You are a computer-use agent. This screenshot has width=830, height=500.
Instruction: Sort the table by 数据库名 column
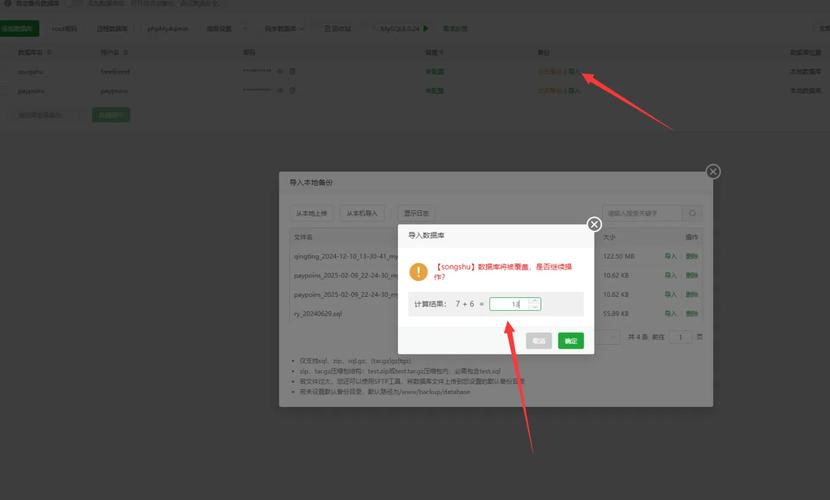pyautogui.click(x=30, y=51)
